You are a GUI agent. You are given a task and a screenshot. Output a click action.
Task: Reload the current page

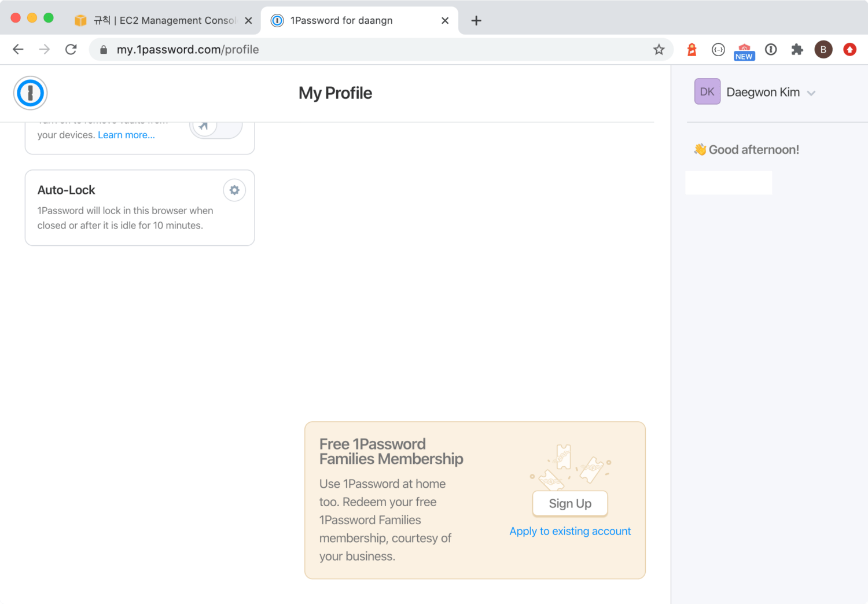[71, 50]
